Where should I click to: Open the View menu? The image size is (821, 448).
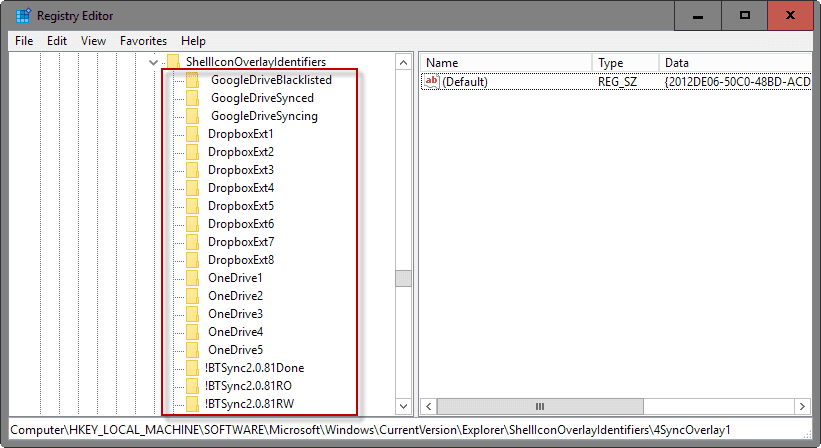click(x=94, y=41)
